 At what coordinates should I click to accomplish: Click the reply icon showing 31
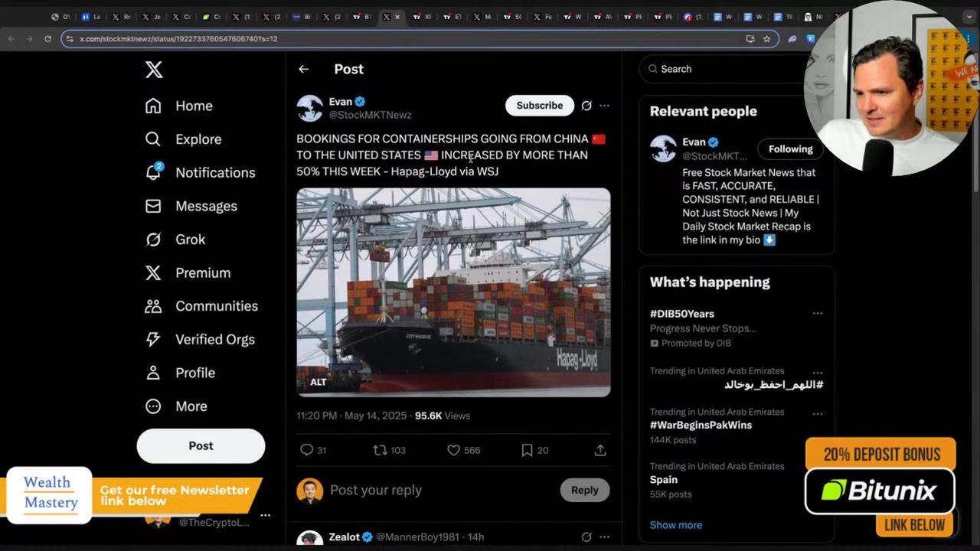pyautogui.click(x=307, y=450)
